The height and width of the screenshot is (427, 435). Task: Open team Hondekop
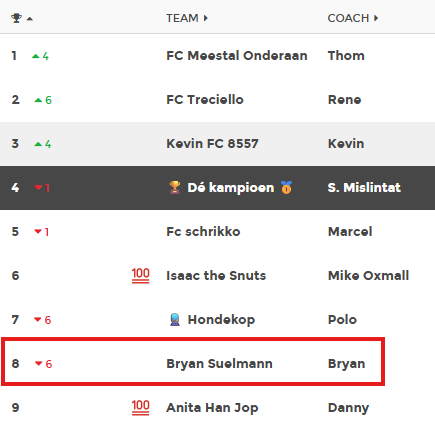(221, 320)
